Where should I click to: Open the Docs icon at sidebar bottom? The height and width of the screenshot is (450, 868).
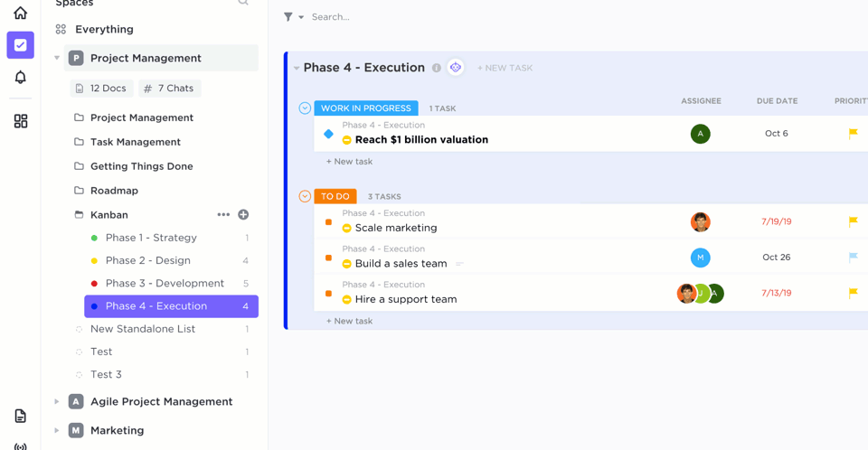click(20, 416)
